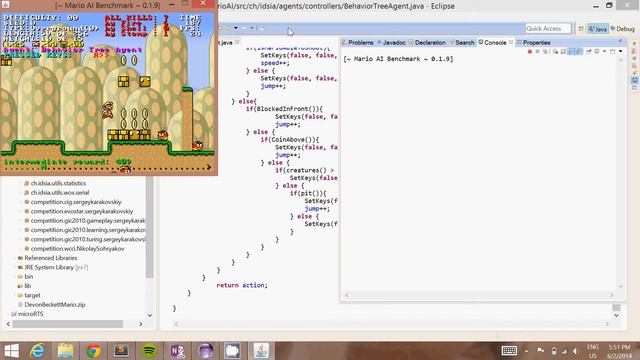Select the lib folder
The image size is (640, 360).
[x=27, y=286]
